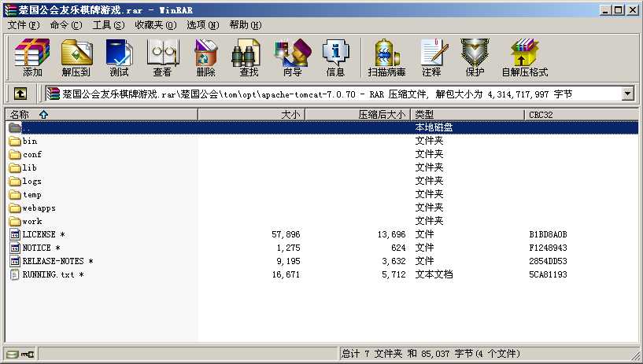
Task: Open the 选项(N) menu
Action: coord(202,25)
